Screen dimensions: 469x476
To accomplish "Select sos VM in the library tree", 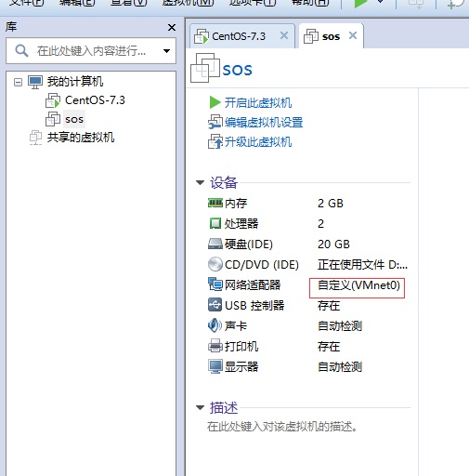I will pyautogui.click(x=74, y=119).
